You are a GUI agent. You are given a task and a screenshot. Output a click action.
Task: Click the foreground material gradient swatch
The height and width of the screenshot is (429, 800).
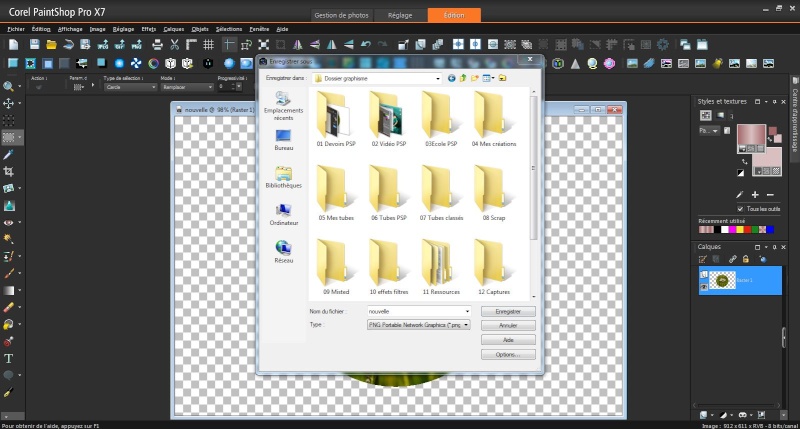(751, 135)
